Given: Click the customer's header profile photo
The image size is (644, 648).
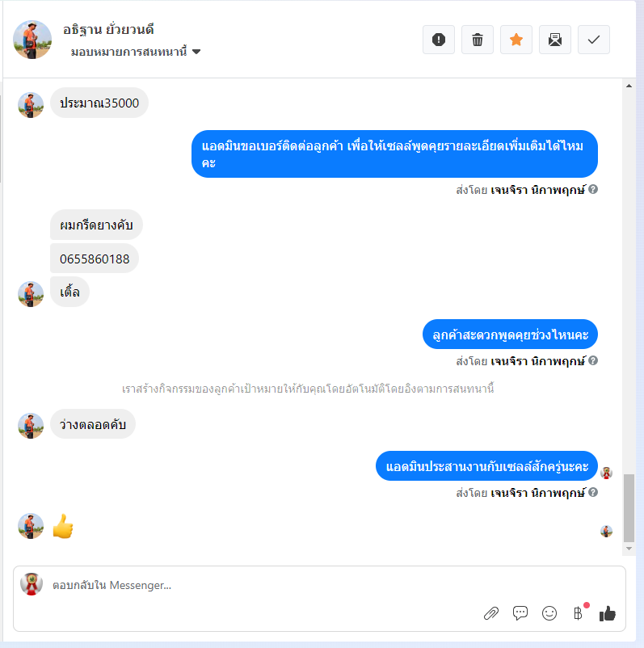Looking at the screenshot, I should [32, 40].
